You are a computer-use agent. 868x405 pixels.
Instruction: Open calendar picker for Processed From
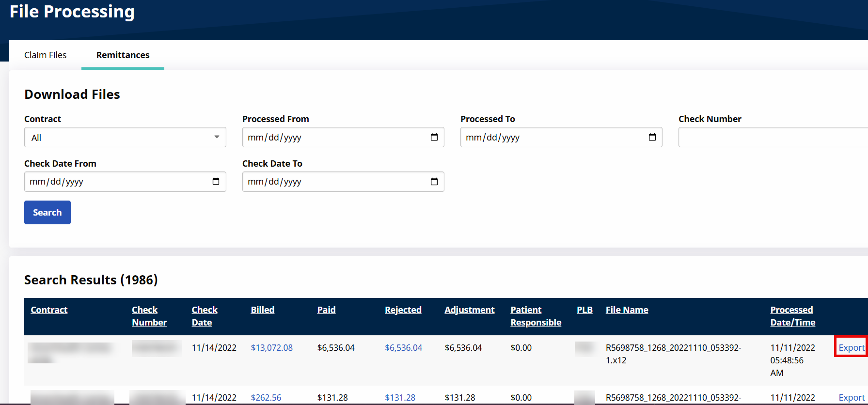point(434,137)
